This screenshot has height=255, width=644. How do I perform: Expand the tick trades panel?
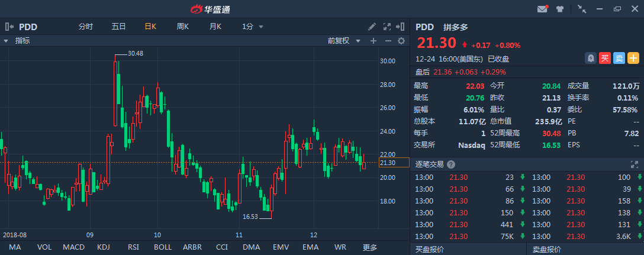tap(634, 164)
